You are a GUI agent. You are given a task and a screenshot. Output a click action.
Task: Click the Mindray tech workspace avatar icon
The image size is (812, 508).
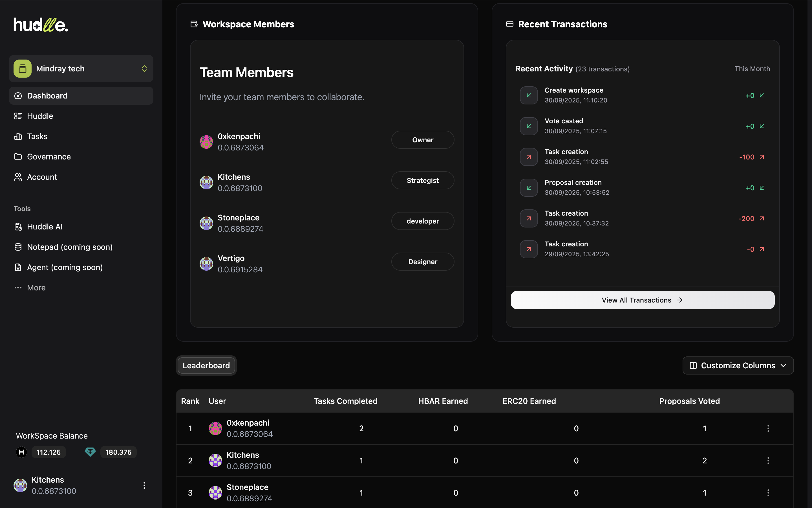pos(23,69)
